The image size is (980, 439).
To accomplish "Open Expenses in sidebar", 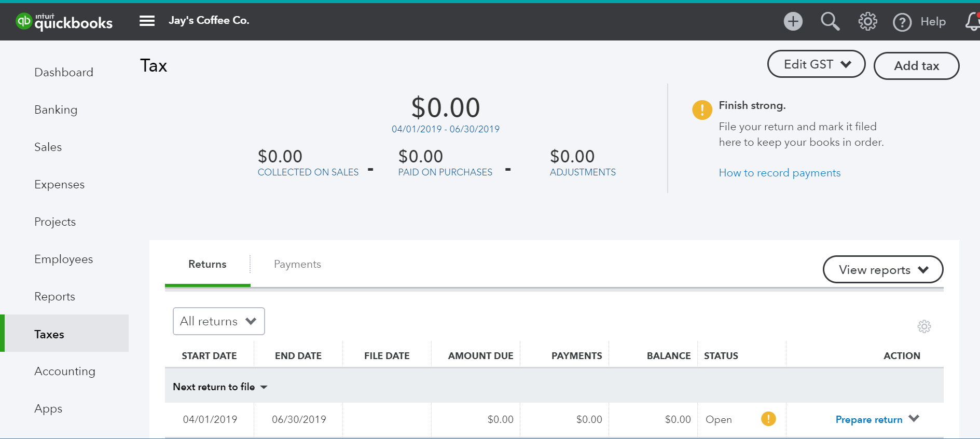I will coord(59,184).
